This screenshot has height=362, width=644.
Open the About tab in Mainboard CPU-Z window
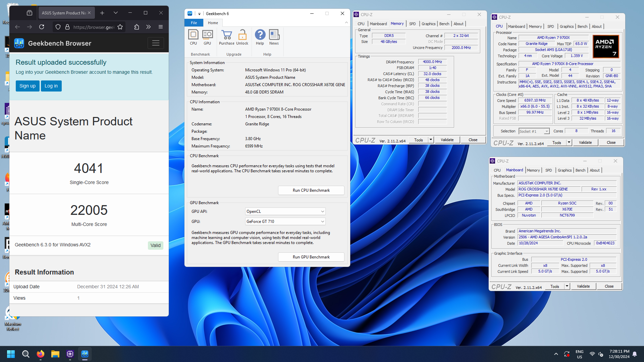[x=595, y=170]
